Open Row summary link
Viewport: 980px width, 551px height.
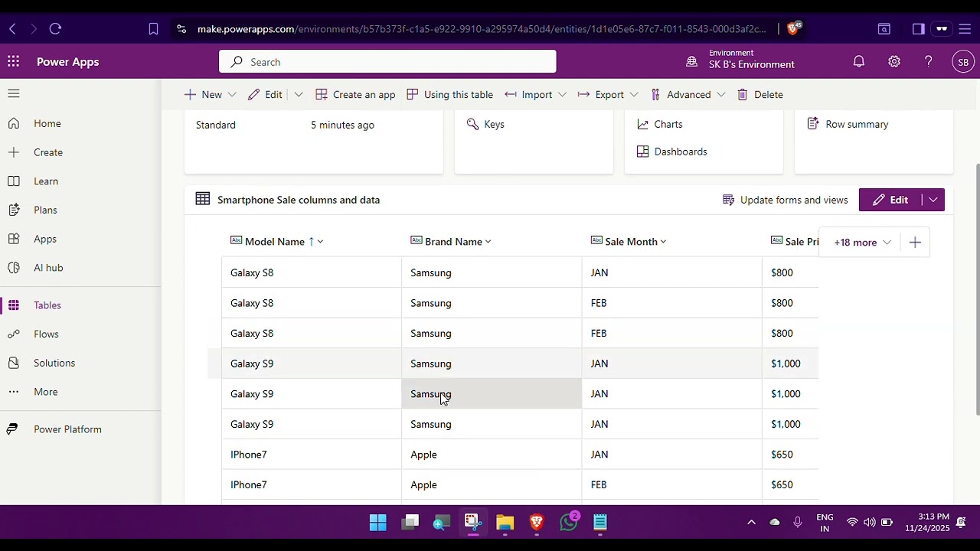point(848,124)
